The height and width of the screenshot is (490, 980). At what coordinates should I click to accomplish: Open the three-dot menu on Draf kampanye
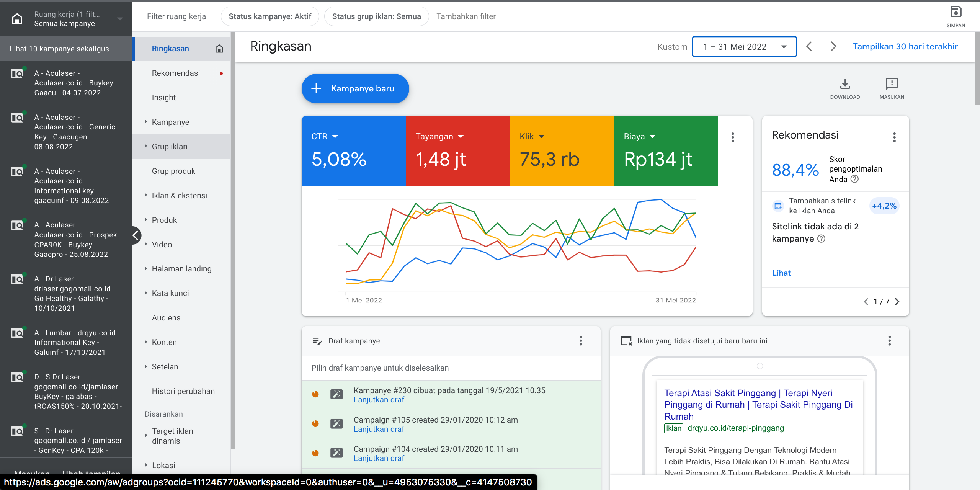click(x=581, y=341)
